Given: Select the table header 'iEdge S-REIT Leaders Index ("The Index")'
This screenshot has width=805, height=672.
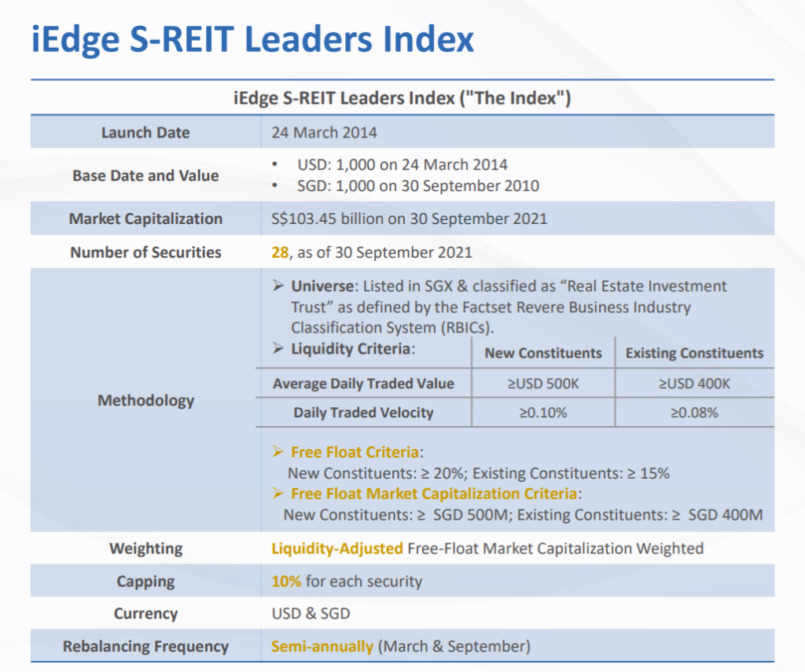Looking at the screenshot, I should click(402, 97).
